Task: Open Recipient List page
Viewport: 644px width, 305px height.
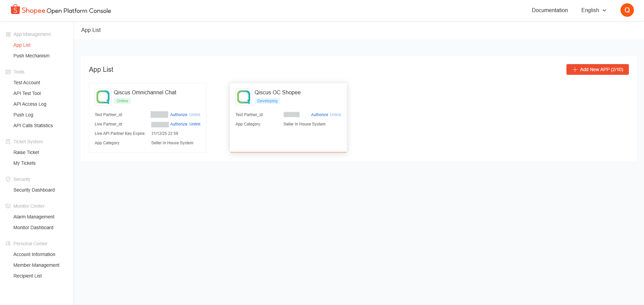Action: [x=28, y=276]
